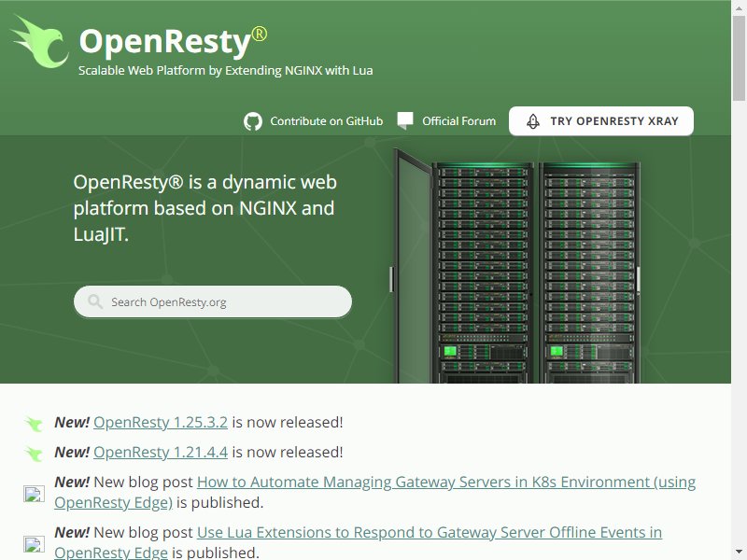Click the OpenResty bird logo
Viewport: 747px width, 560px height.
[x=39, y=42]
